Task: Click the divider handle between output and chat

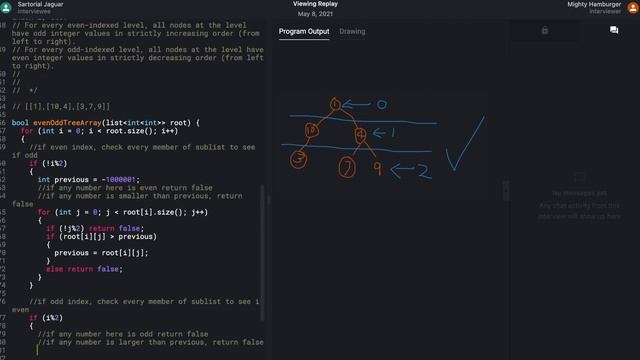Action: (507, 191)
